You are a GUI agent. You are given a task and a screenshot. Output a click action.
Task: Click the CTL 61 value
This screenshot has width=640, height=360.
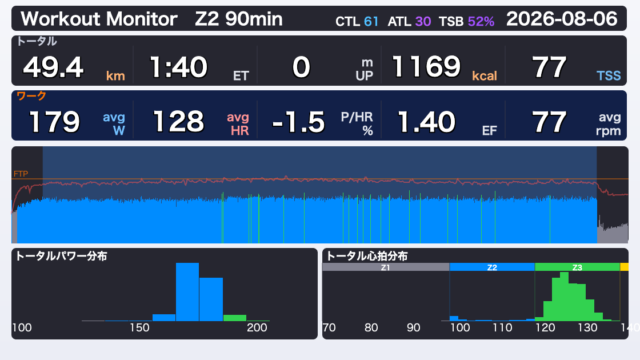pyautogui.click(x=357, y=21)
